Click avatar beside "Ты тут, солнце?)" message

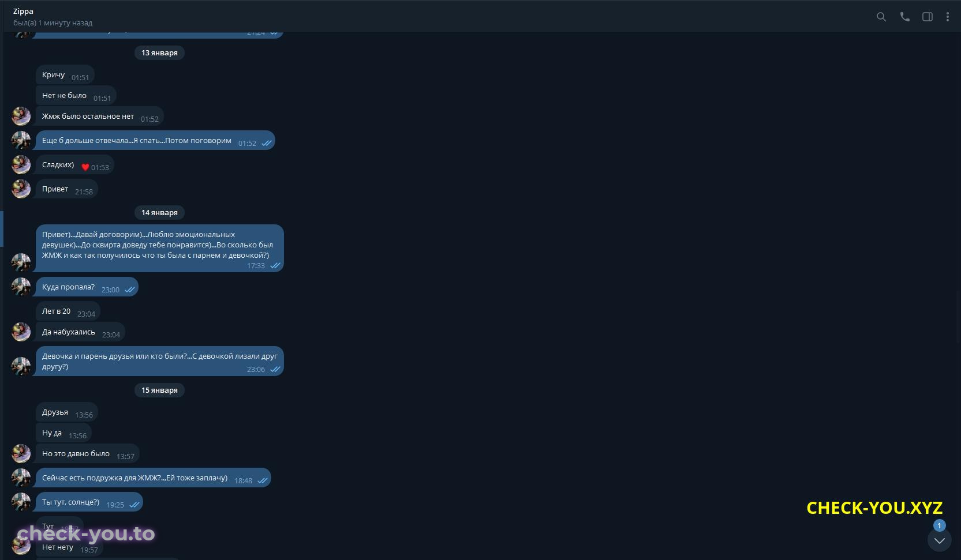tap(21, 502)
